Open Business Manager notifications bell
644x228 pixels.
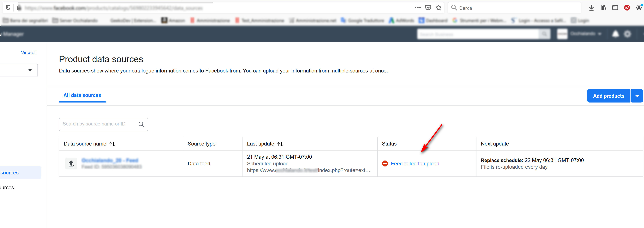[616, 34]
